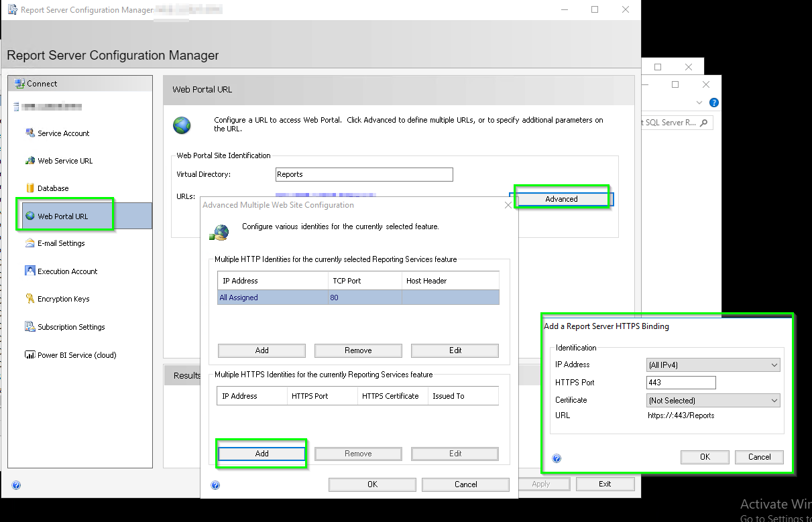Image resolution: width=812 pixels, height=522 pixels.
Task: Select the 'All Assigned' row in the HTTP identities table
Action: 359,298
